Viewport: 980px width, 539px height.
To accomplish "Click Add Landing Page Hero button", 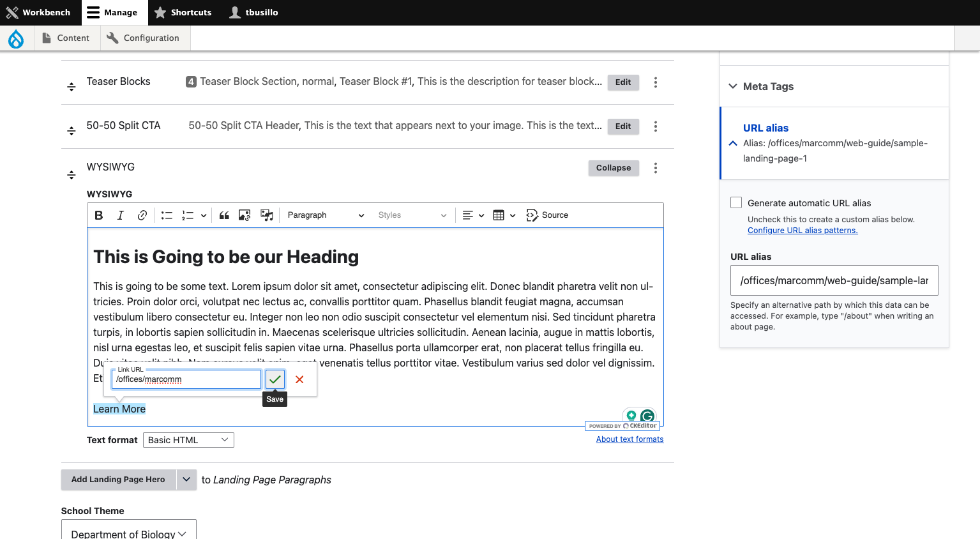I will coord(118,480).
